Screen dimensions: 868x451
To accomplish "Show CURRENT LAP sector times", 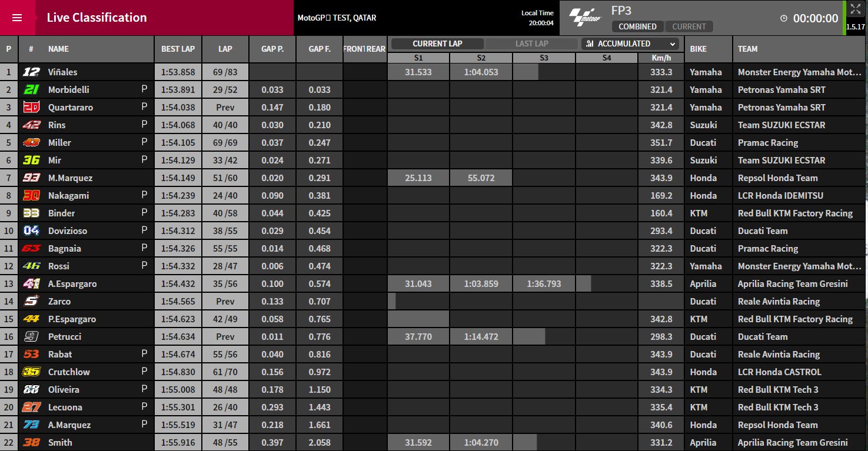I will (437, 44).
